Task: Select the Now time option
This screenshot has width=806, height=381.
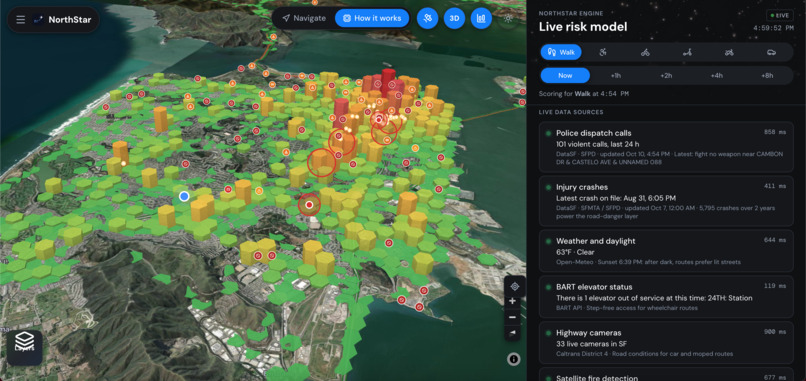Action: [565, 75]
